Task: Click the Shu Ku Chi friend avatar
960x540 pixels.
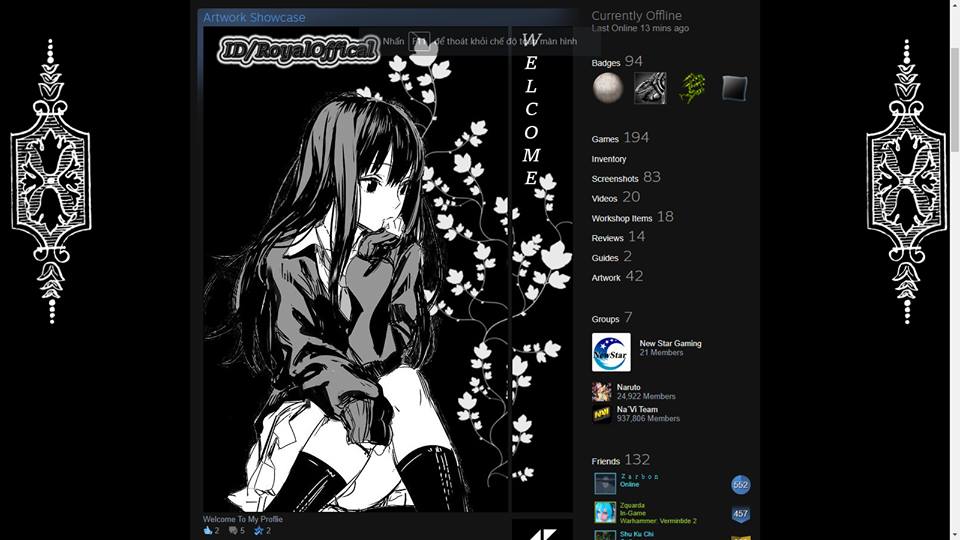Action: coord(605,536)
